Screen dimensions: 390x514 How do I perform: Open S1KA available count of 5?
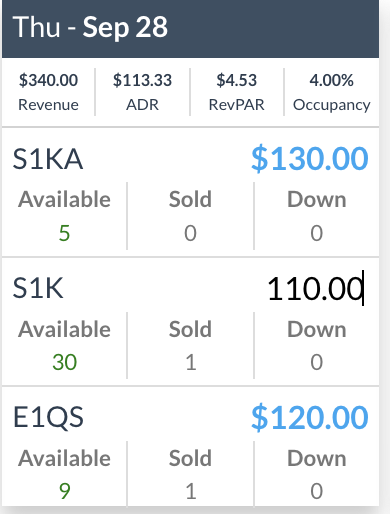[64, 233]
